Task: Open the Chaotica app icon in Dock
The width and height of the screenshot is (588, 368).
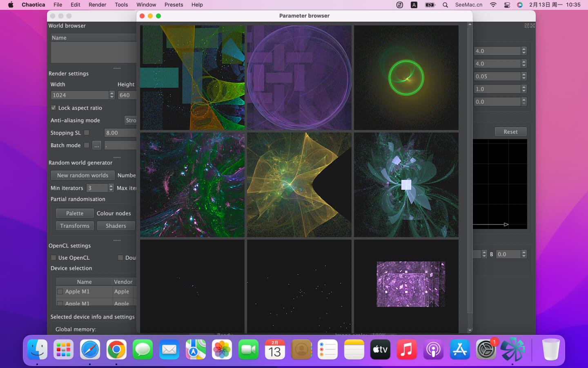Action: coord(512,350)
